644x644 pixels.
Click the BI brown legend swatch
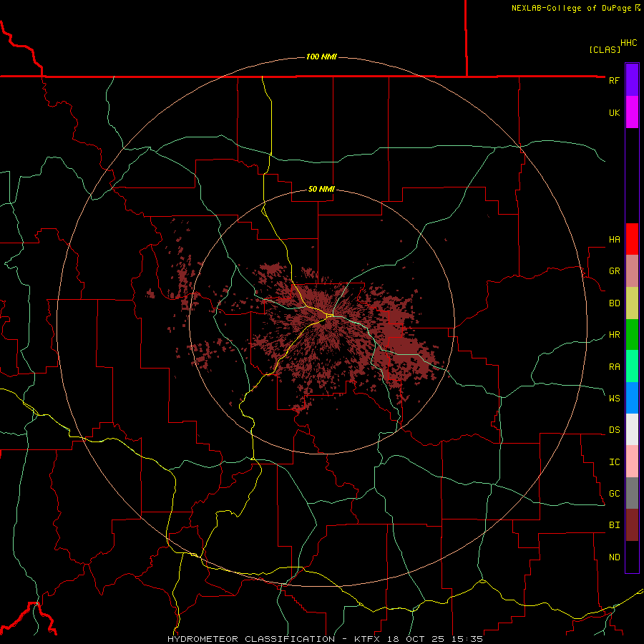(632, 525)
